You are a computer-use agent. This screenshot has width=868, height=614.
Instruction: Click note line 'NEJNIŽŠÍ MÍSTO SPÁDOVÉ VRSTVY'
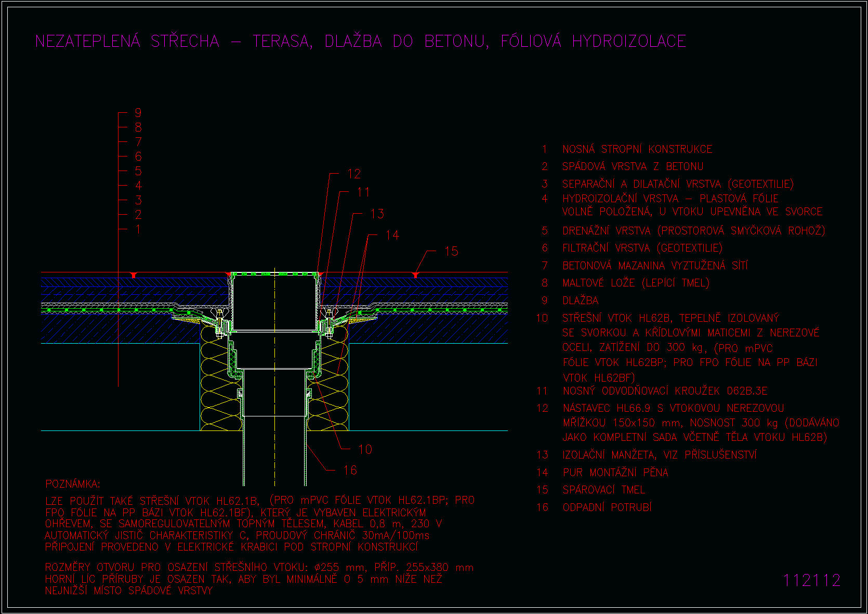point(129,591)
